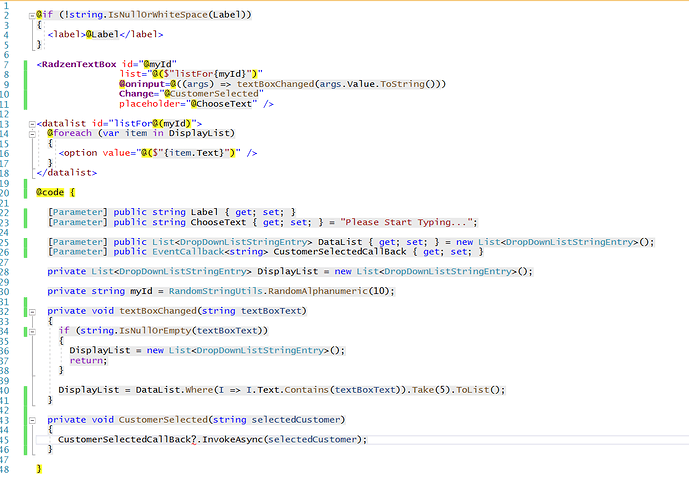Click the item.Text interpolation expression
The height and width of the screenshot is (488, 689).
pyautogui.click(x=194, y=153)
